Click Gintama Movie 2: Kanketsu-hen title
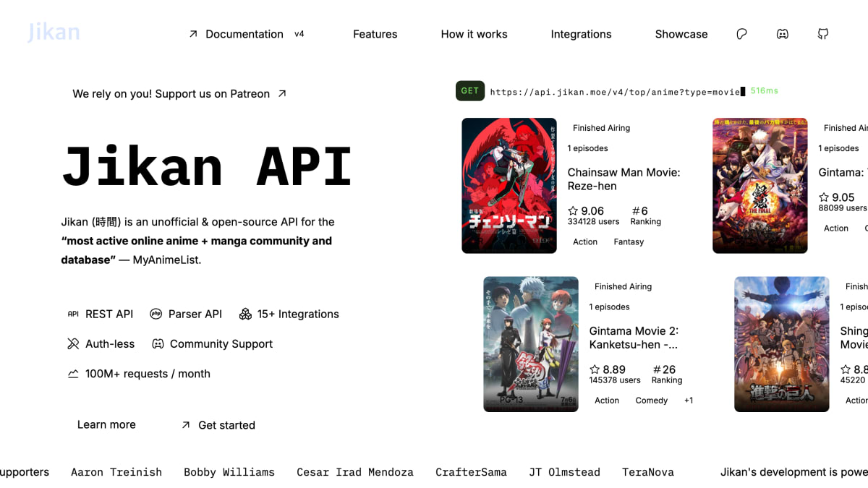Image resolution: width=868 pixels, height=488 pixels. pyautogui.click(x=634, y=338)
